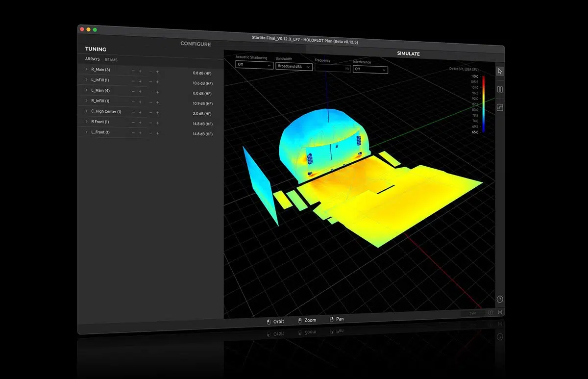588x379 pixels.
Task: Open the Acoustic Shadowing dropdown
Action: 254,65
